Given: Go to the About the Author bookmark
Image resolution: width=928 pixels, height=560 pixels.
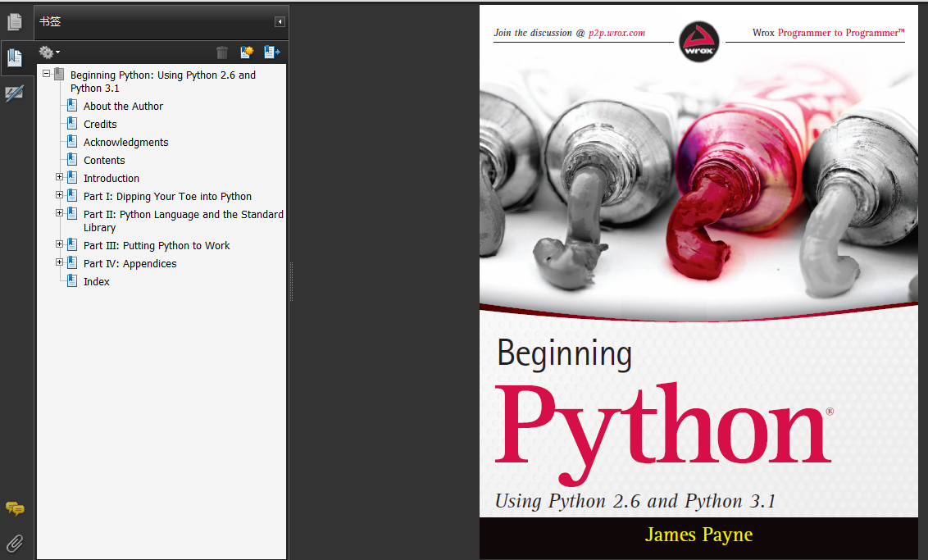Looking at the screenshot, I should (x=123, y=107).
